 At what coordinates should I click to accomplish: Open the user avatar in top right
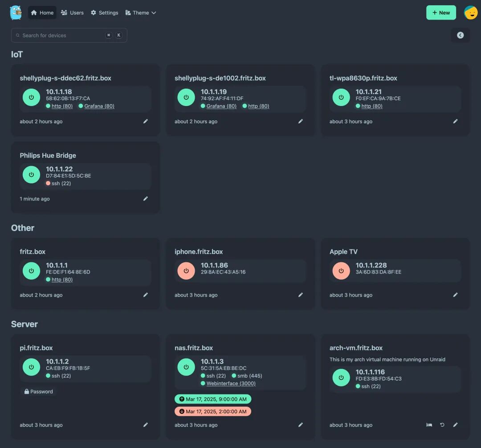coord(470,12)
